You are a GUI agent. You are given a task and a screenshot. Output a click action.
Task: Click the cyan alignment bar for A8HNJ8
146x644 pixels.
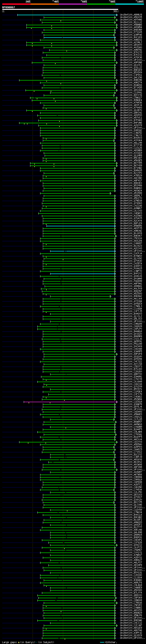point(67,15)
